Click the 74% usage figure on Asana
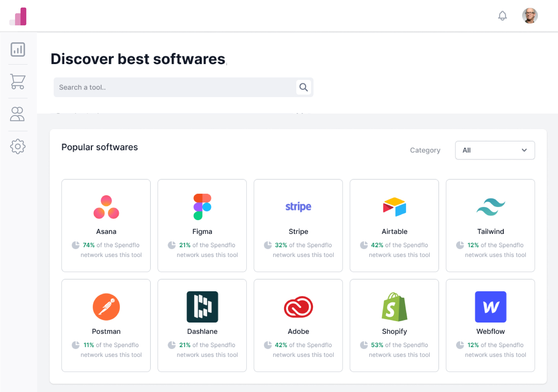558x392 pixels. (88, 245)
